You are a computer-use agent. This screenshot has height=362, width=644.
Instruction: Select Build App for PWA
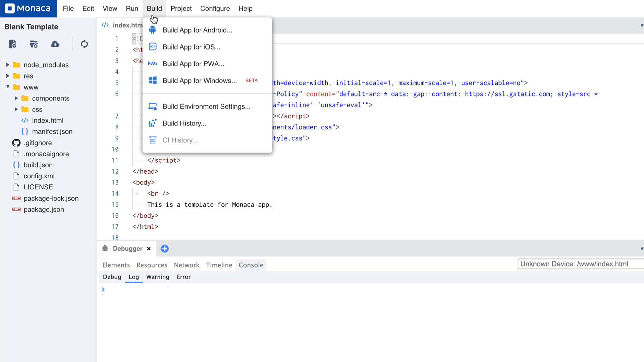[x=207, y=64]
